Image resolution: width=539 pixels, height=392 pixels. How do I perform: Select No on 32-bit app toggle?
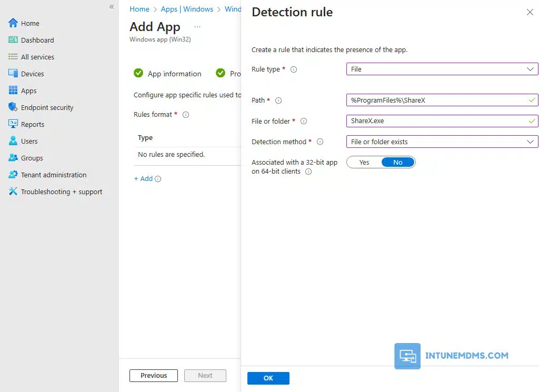click(398, 163)
